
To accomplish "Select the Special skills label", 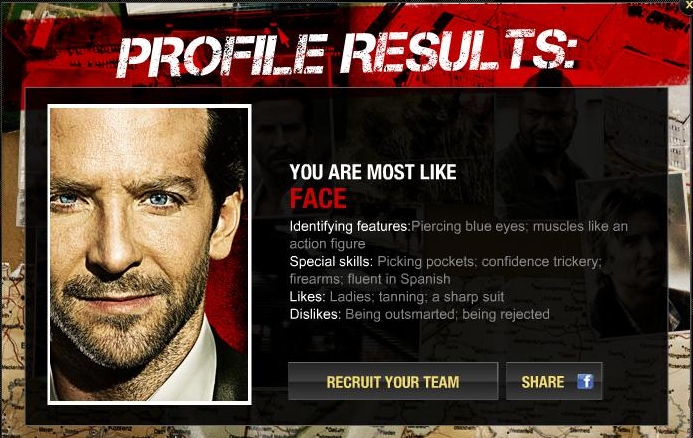I will click(x=331, y=261).
